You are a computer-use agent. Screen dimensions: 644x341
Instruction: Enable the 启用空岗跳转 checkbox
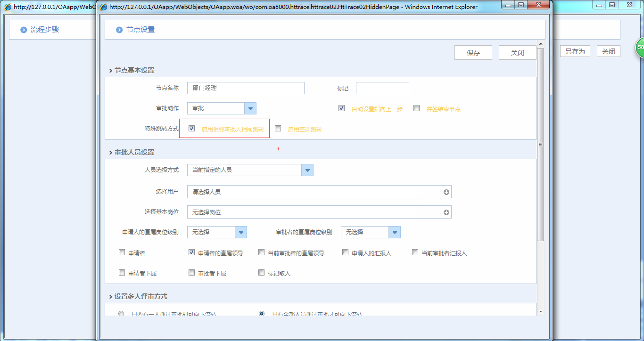[278, 128]
